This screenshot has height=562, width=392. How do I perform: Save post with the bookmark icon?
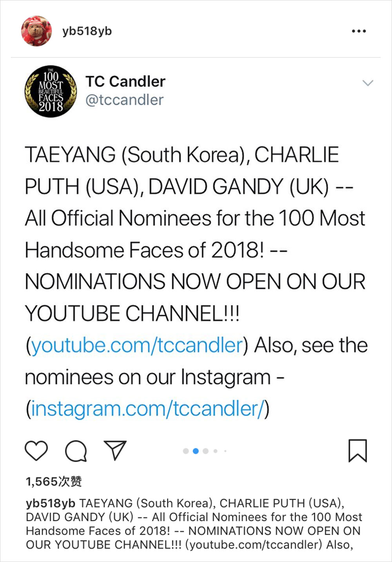coord(358,451)
